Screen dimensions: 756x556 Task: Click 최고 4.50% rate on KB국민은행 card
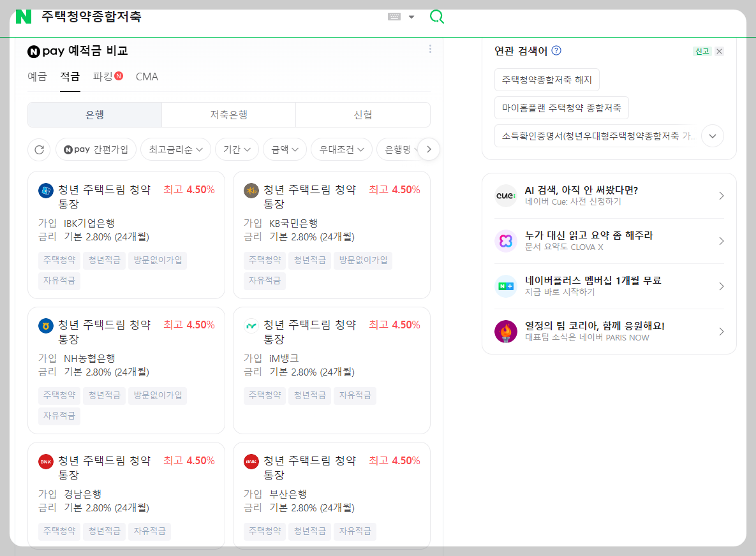(394, 190)
